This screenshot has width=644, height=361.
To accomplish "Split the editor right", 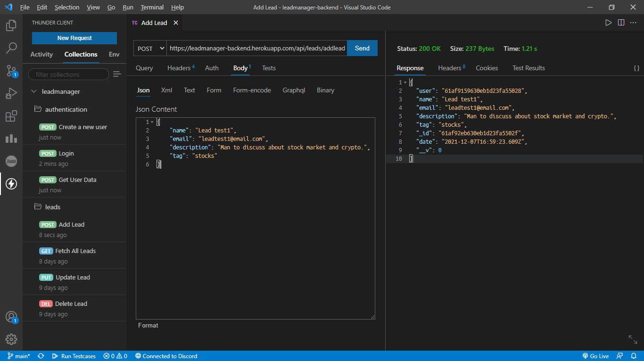I will click(621, 23).
